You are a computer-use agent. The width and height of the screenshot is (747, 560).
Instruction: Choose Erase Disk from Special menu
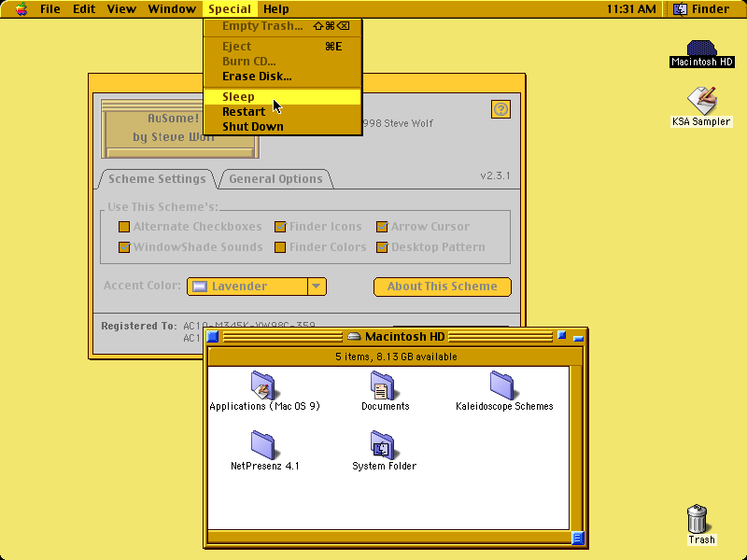coord(283,77)
